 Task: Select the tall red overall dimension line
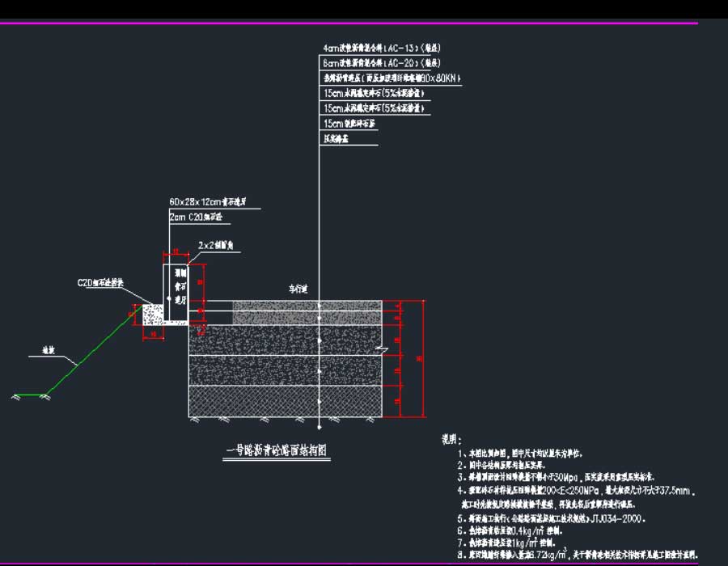coord(421,358)
